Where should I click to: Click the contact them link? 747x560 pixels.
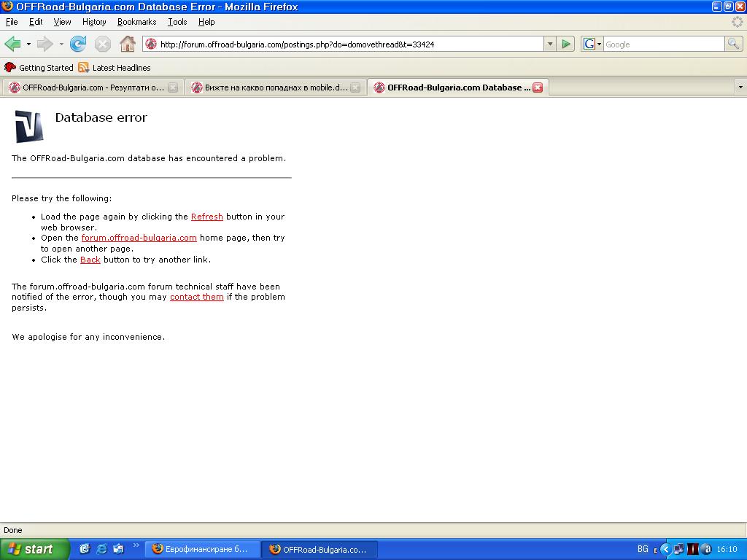(197, 297)
